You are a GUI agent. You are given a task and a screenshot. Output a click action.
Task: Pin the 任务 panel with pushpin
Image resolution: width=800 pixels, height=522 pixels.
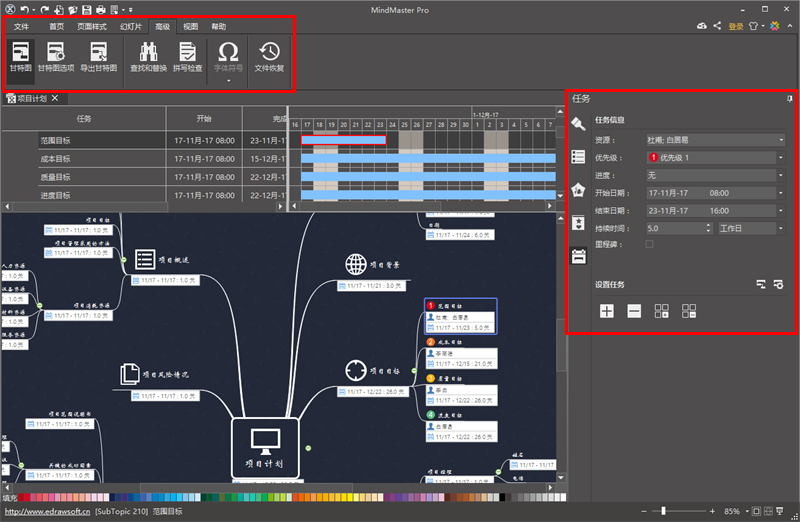(789, 98)
